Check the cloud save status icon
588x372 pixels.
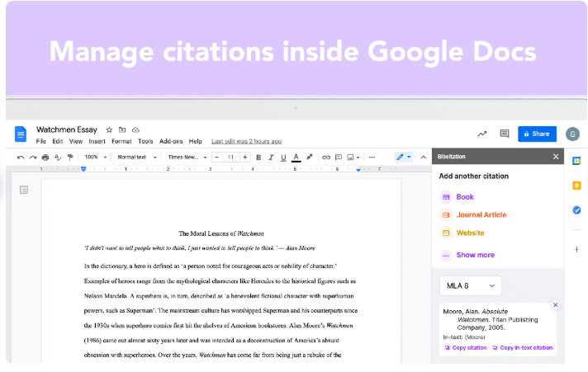(x=135, y=130)
